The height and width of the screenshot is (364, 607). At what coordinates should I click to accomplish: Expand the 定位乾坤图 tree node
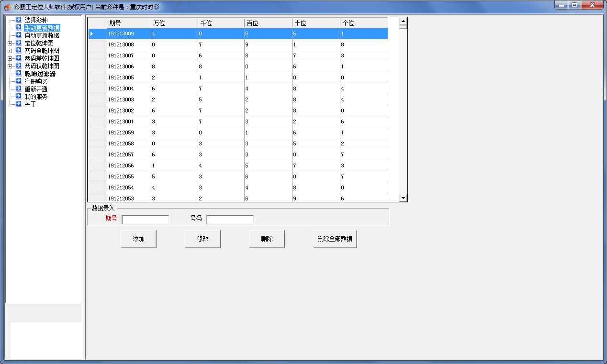tap(10, 43)
